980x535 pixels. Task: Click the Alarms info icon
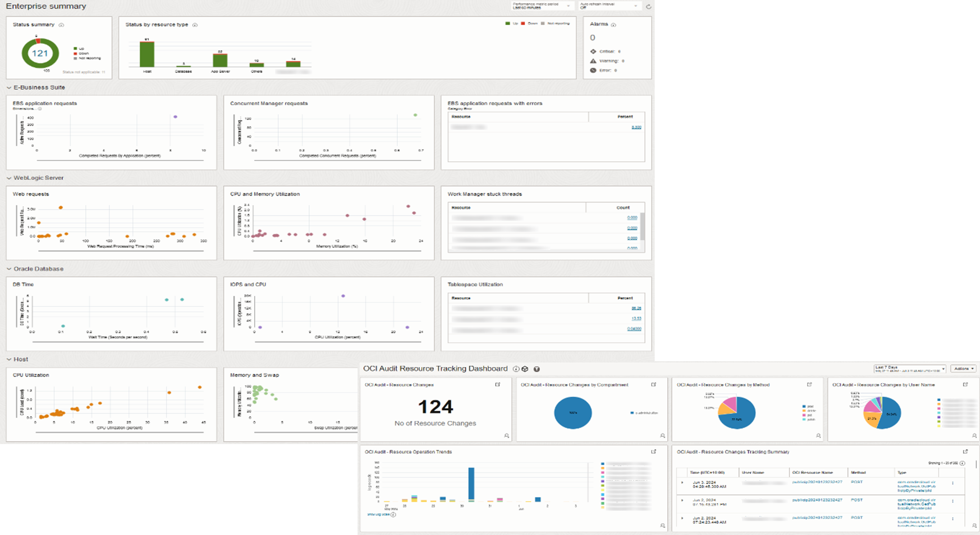614,25
